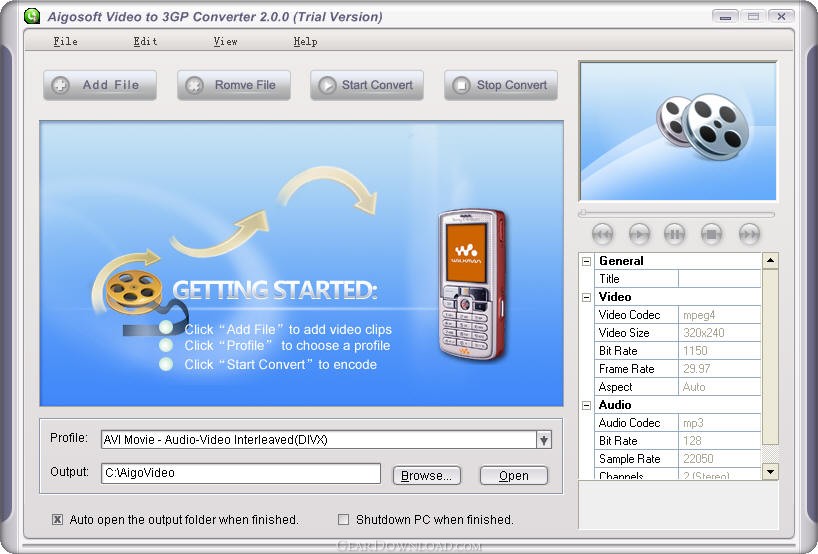
Task: Start Convert button click
Action: [x=367, y=85]
